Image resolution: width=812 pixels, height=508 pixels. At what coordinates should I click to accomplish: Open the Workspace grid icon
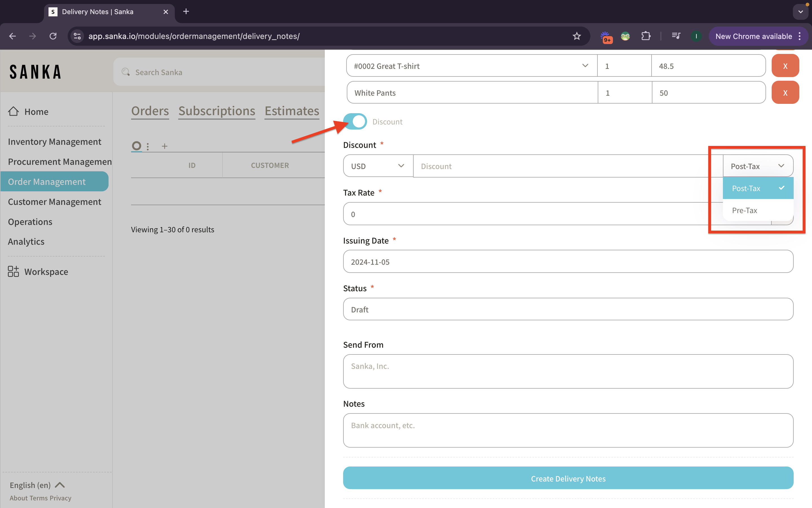tap(14, 271)
